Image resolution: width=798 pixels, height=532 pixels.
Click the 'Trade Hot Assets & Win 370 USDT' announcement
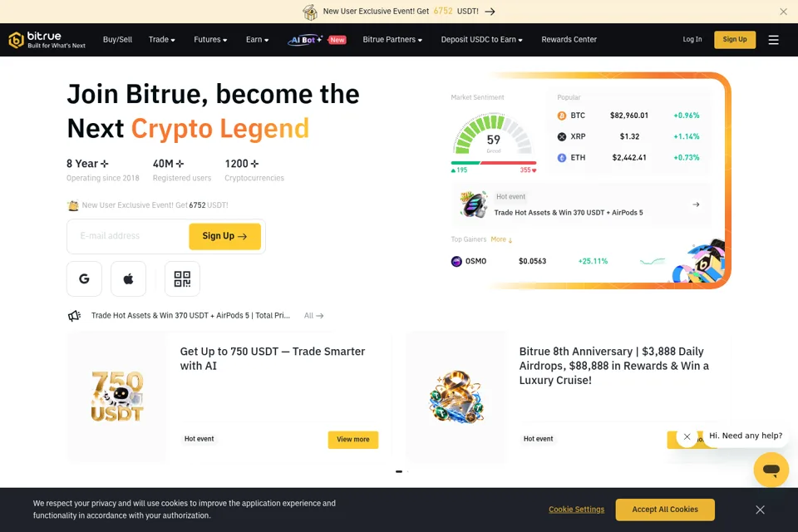[x=190, y=316]
